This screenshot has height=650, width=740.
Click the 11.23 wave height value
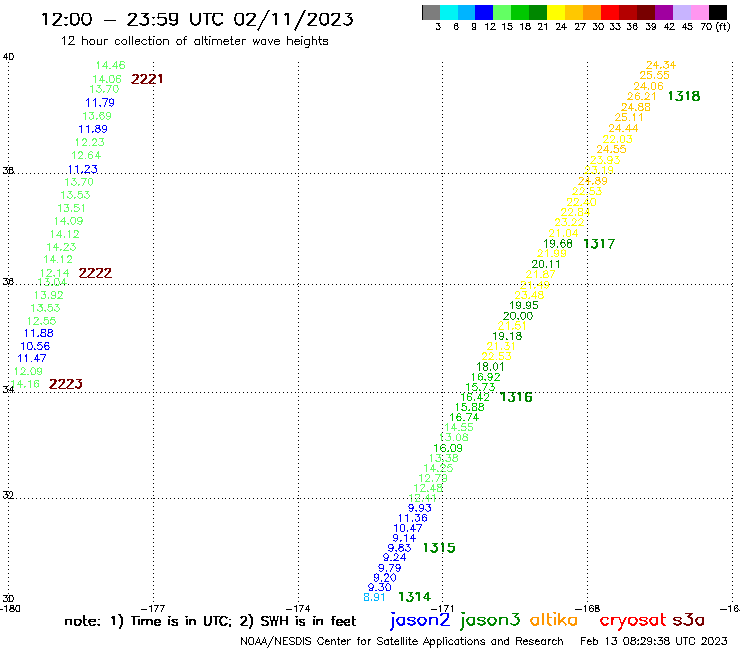(x=83, y=169)
